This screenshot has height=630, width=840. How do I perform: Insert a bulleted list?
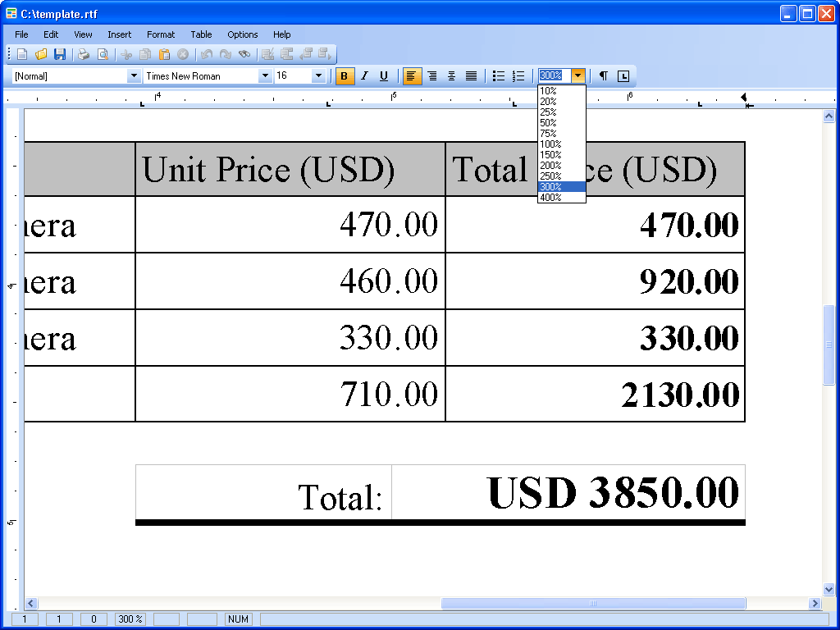pyautogui.click(x=498, y=76)
